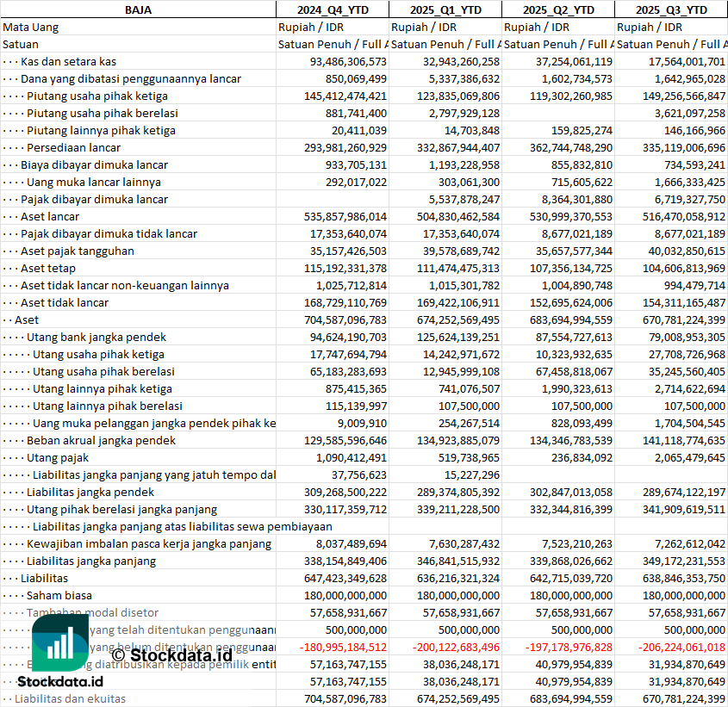Click the Satuan label cell
Image resolution: width=728 pixels, height=707 pixels.
click(21, 44)
